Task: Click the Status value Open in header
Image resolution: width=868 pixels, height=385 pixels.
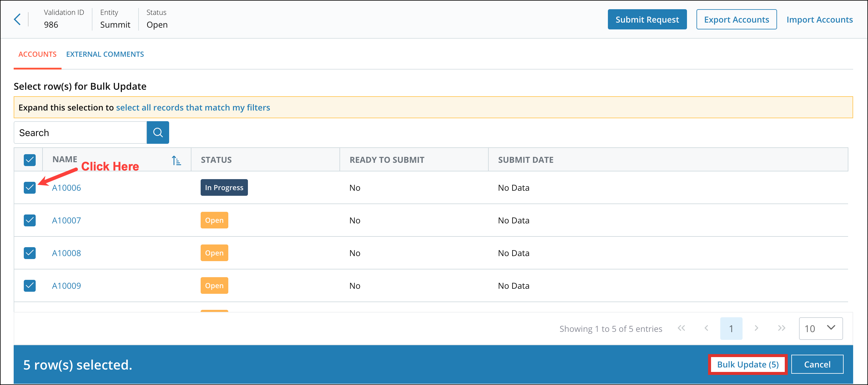Action: tap(157, 25)
